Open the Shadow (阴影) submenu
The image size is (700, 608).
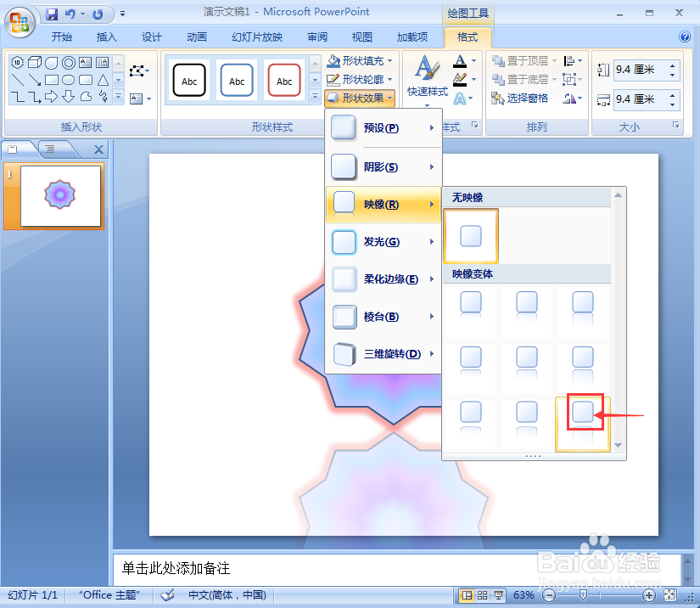384,167
